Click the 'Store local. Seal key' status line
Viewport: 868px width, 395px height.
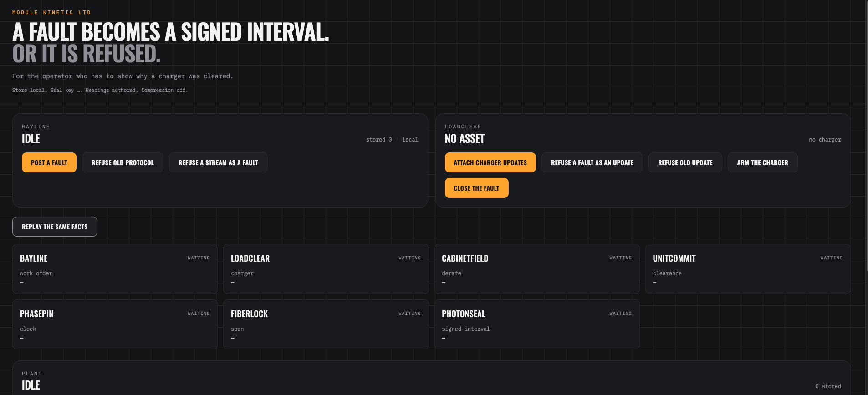(100, 90)
